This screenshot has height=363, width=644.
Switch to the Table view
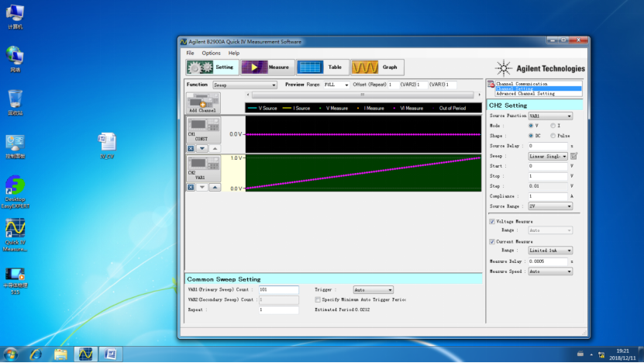(322, 67)
